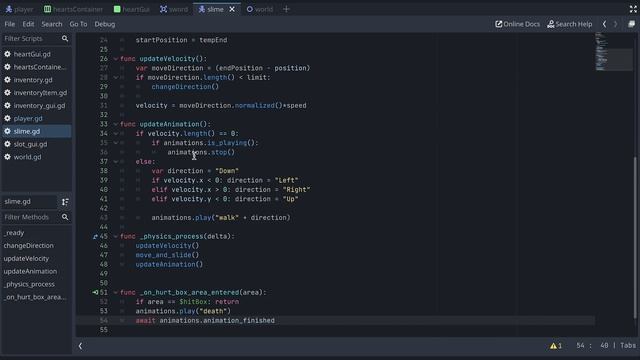The width and height of the screenshot is (640, 360).
Task: Click the Filter Methods search icon
Action: point(65,217)
